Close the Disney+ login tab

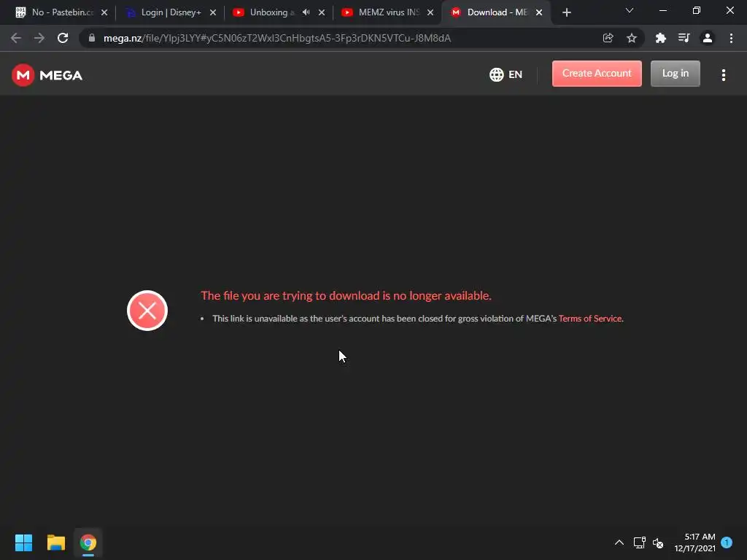(x=213, y=12)
